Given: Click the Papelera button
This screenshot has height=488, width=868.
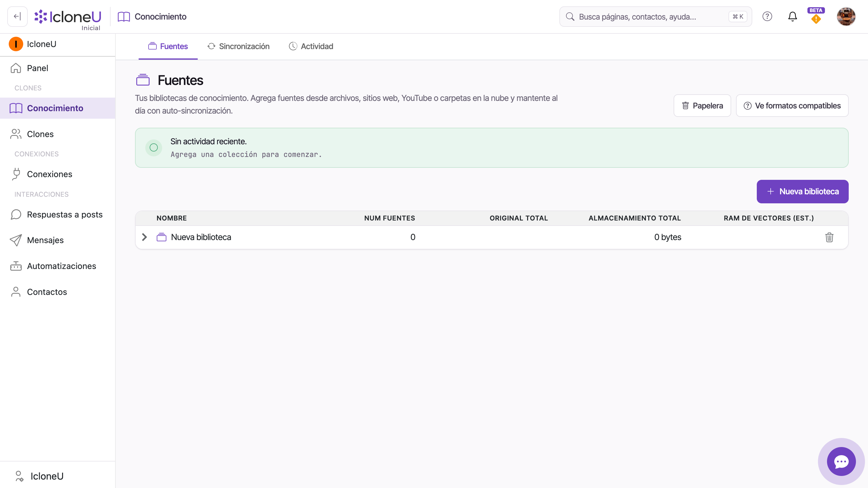Looking at the screenshot, I should point(702,106).
